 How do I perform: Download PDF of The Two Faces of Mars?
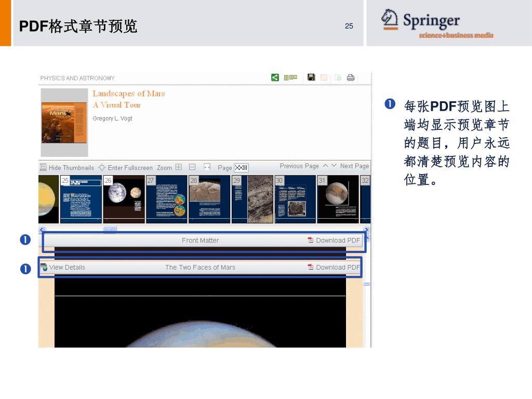click(x=334, y=268)
